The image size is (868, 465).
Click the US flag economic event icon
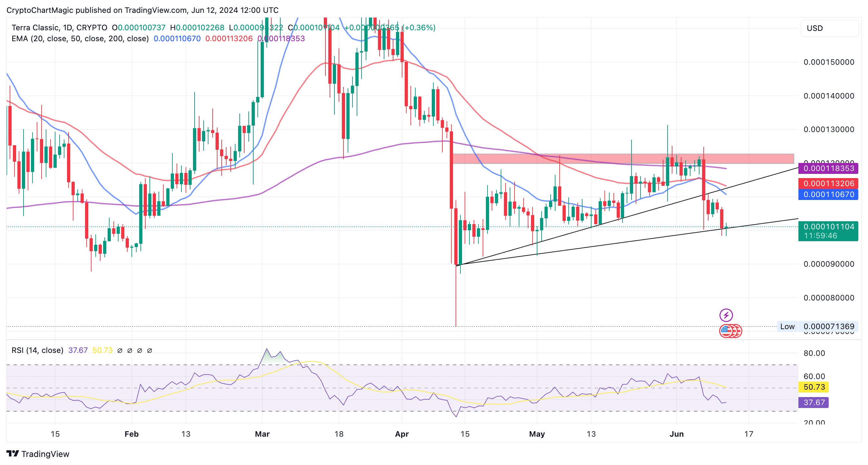726,331
